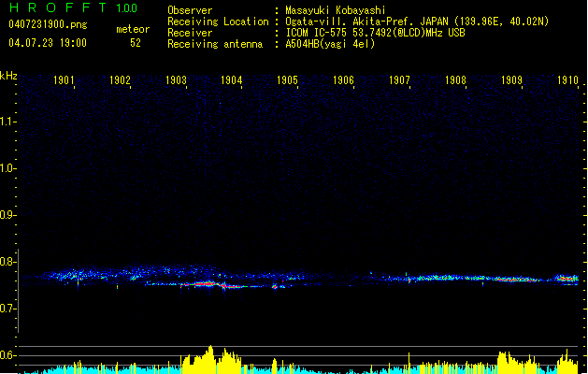Select the Ogata-vill. Akita-Pref. JAPAN location text
Image resolution: width=588 pixels, height=374 pixels.
417,22
